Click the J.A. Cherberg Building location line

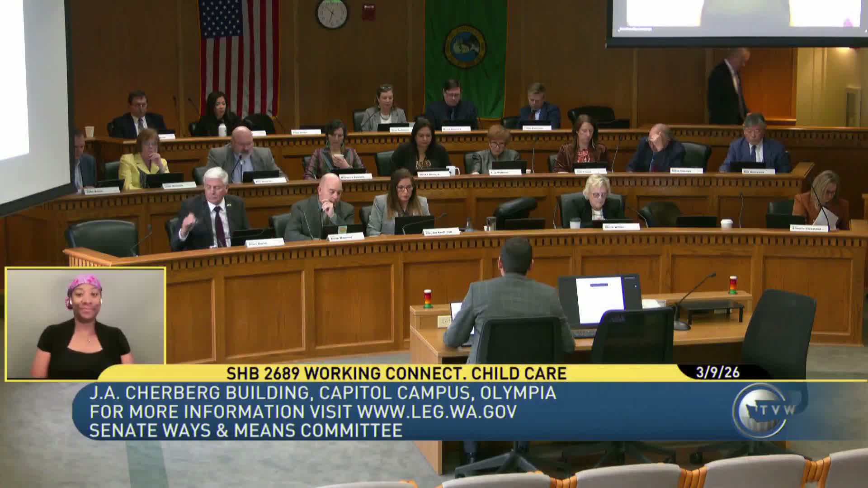click(x=322, y=393)
